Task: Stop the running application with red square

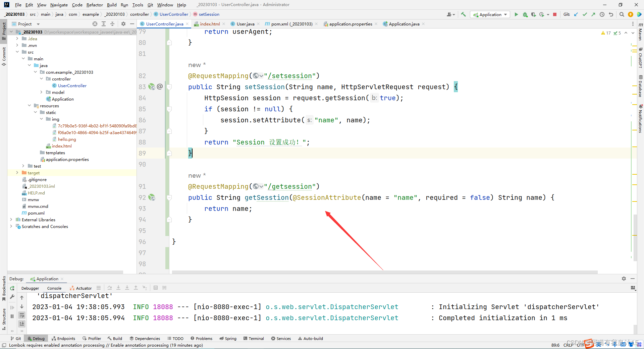Action: click(555, 14)
